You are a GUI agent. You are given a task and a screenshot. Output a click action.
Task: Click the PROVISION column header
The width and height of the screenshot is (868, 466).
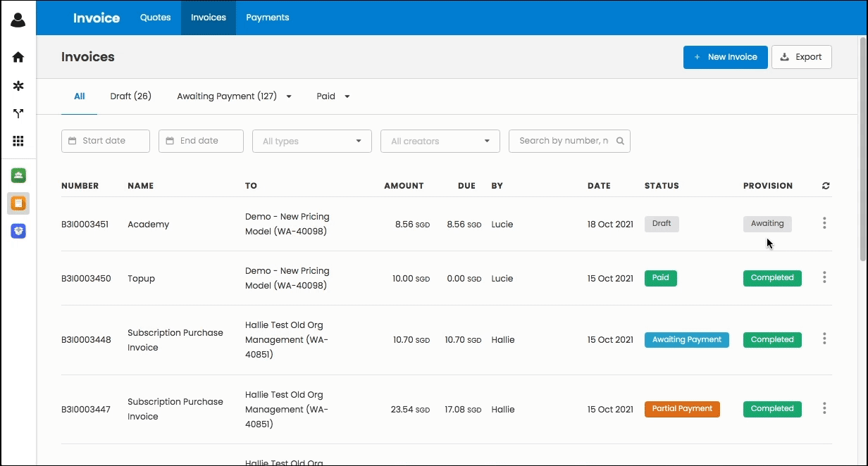768,186
